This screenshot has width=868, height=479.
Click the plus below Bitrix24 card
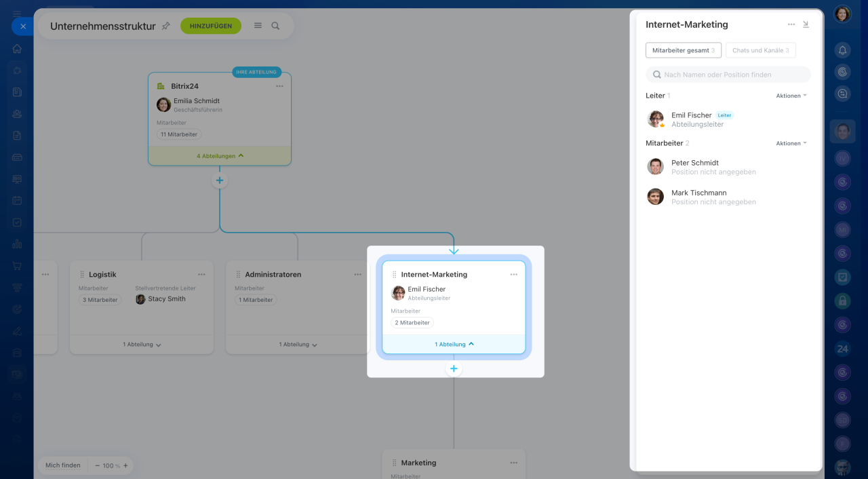pos(220,180)
